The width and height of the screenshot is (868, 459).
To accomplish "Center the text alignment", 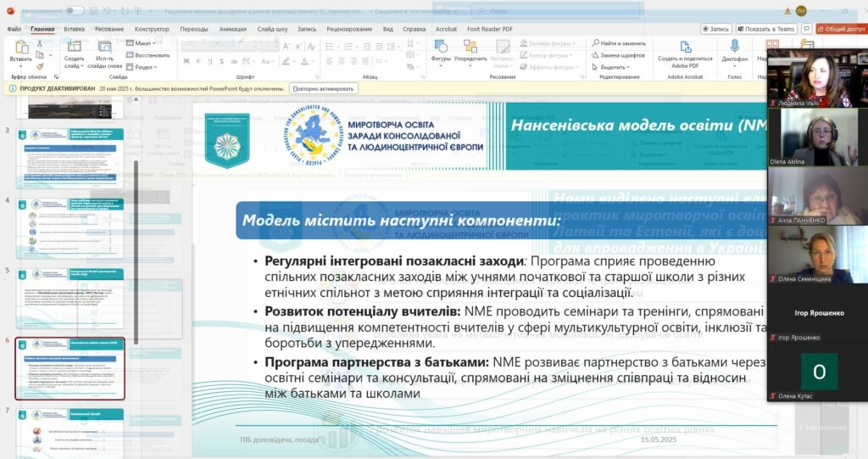I will tap(342, 61).
